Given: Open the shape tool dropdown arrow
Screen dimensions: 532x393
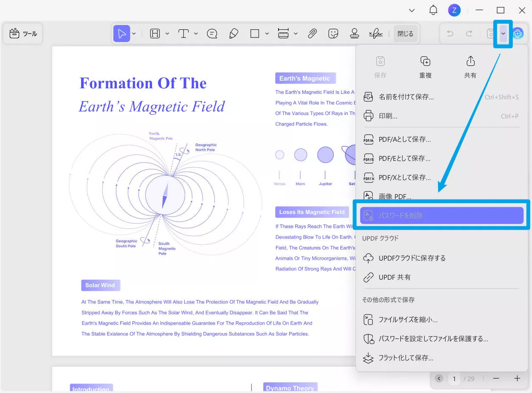Looking at the screenshot, I should (x=267, y=34).
